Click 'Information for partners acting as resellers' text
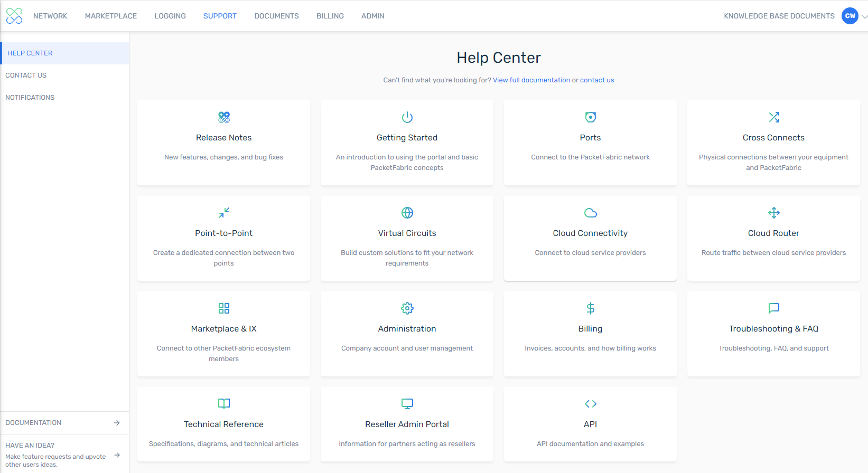The image size is (868, 473). pos(407,444)
